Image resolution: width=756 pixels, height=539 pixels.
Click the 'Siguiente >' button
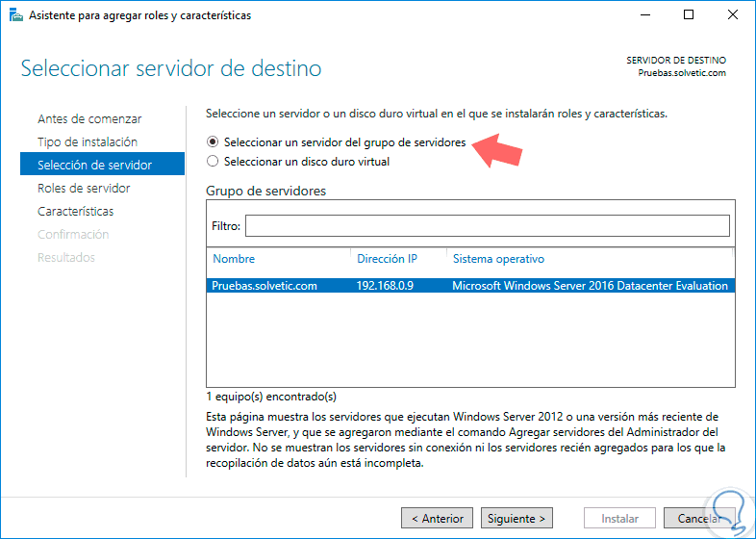[517, 518]
